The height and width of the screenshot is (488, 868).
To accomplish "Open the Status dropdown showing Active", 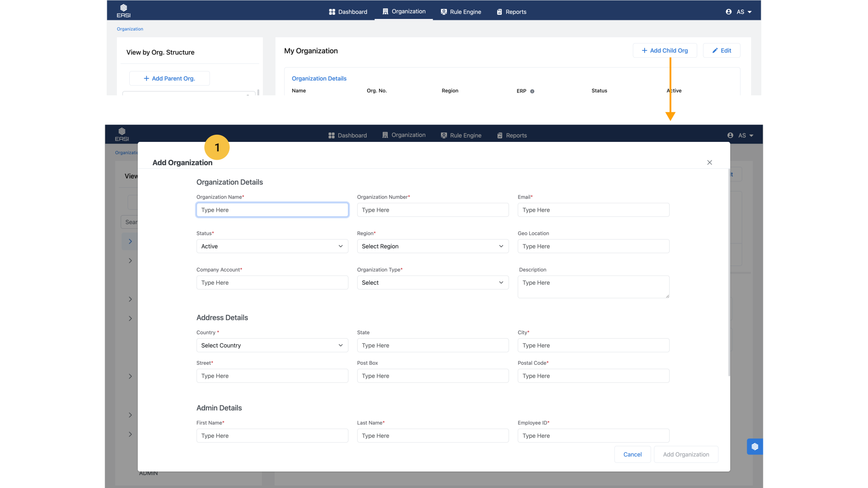I will coord(272,246).
